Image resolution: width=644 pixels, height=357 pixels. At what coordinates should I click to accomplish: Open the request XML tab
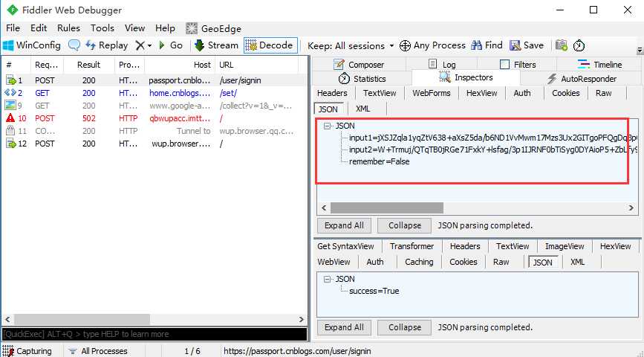(x=362, y=109)
